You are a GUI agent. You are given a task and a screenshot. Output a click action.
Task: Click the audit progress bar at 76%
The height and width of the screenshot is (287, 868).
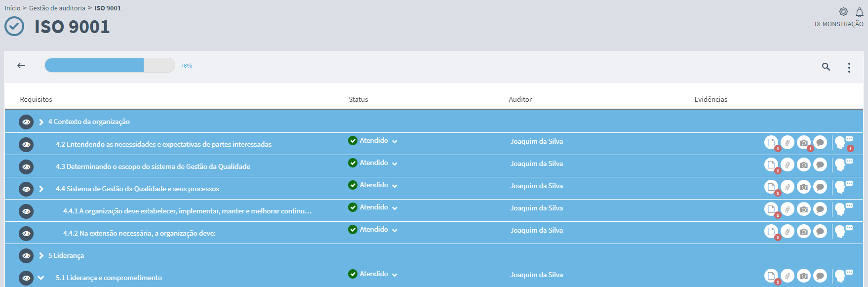click(x=110, y=65)
